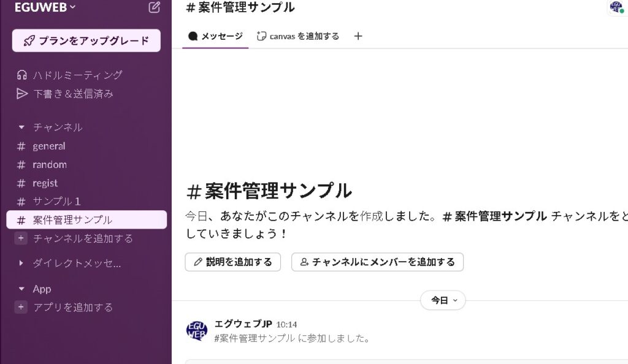Click the new message compose icon
Screen dimensions: 628x364
tap(154, 7)
